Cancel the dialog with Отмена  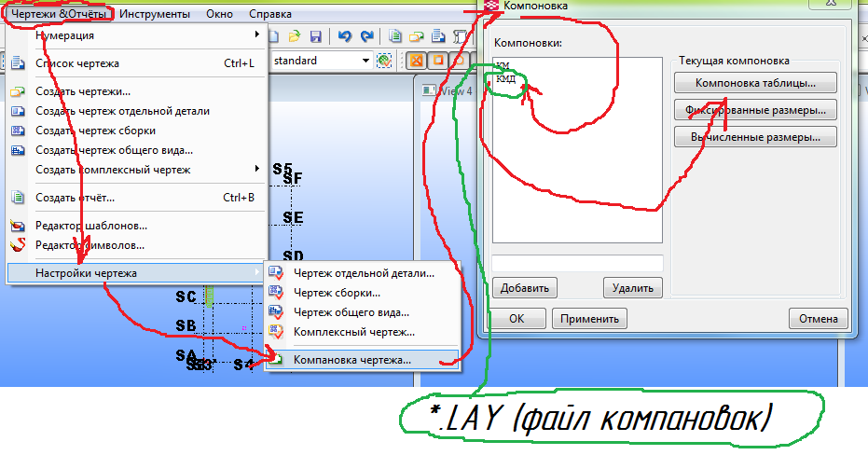coord(819,319)
